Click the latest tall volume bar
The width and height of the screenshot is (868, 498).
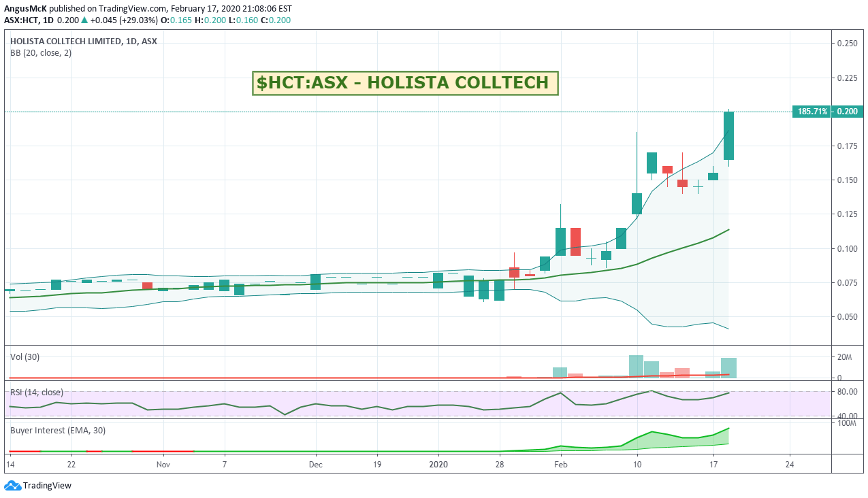tap(728, 367)
